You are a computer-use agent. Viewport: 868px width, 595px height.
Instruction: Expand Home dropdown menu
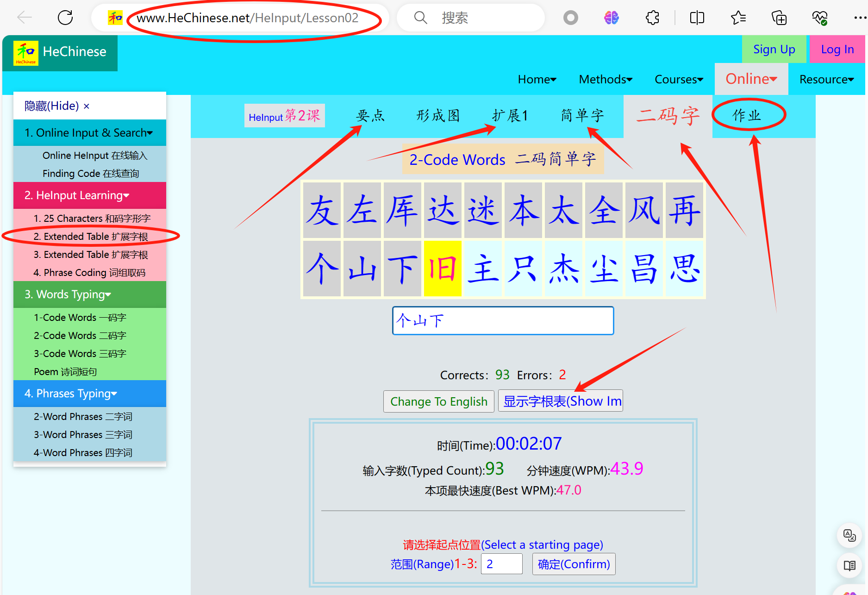click(x=537, y=80)
